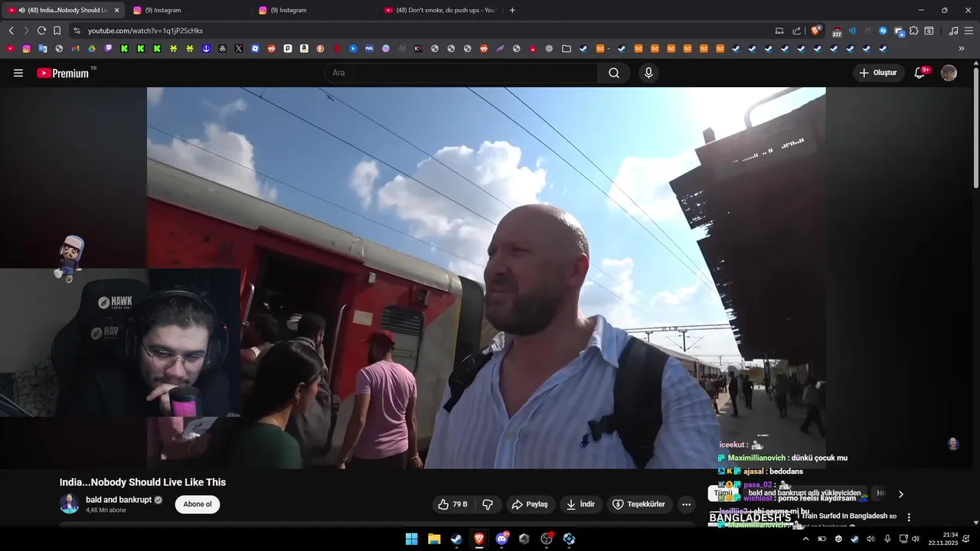980x551 pixels.
Task: Open Brave Shields lion icon
Action: click(815, 31)
